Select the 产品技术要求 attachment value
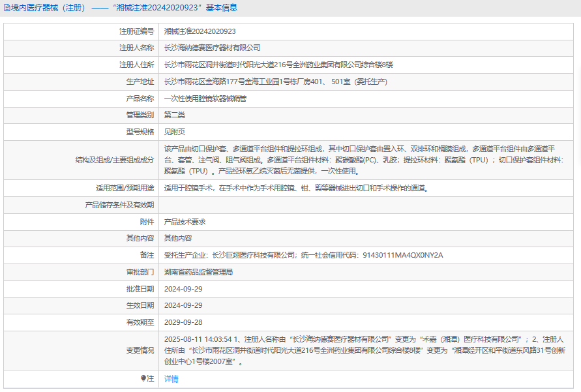 185,222
